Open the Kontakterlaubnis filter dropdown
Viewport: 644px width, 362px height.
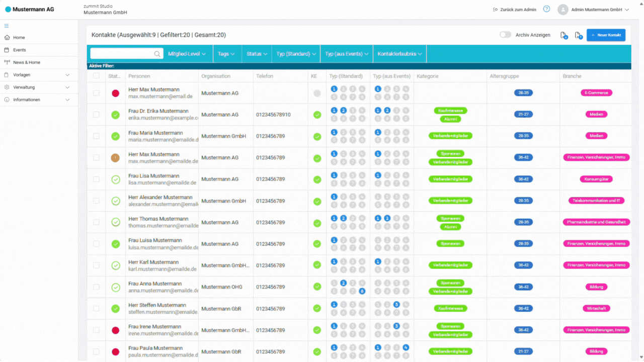tap(399, 54)
